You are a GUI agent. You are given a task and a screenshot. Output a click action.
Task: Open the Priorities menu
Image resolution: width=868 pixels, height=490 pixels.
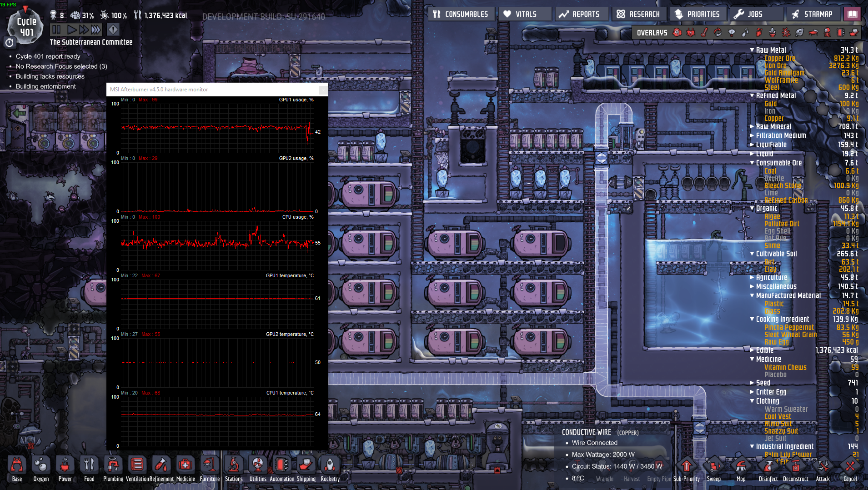(x=697, y=14)
